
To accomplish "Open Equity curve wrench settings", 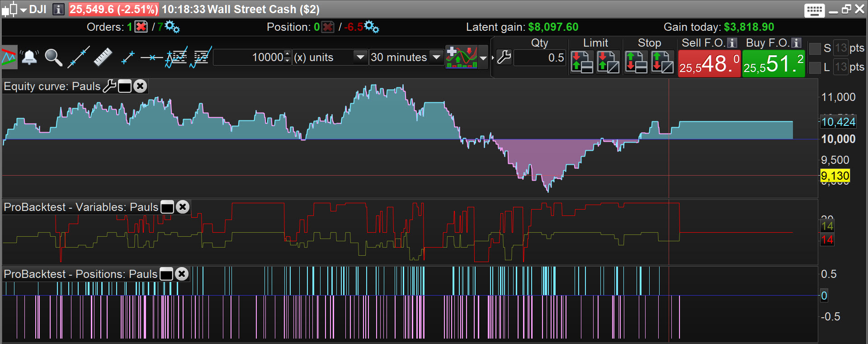I will (109, 86).
